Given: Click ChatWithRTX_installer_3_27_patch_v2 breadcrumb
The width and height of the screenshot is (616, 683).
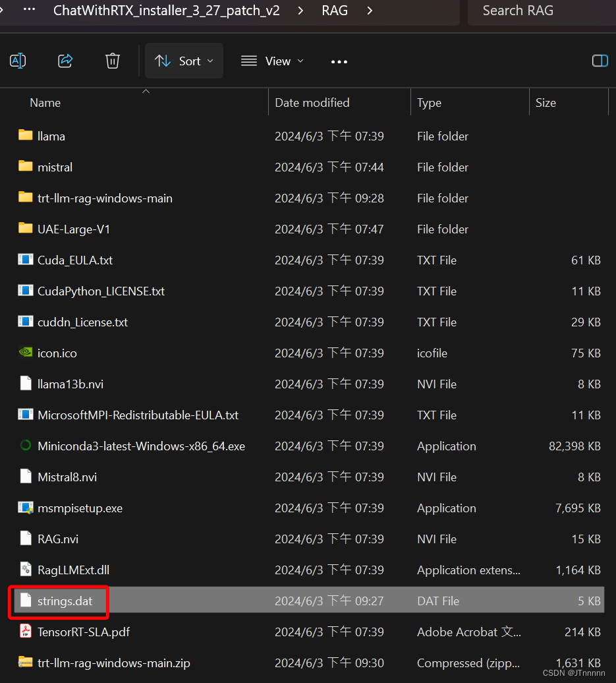Looking at the screenshot, I should click(166, 11).
